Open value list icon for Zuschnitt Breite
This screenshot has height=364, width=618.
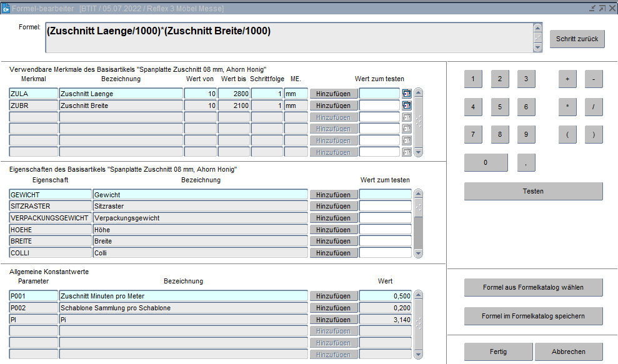407,106
